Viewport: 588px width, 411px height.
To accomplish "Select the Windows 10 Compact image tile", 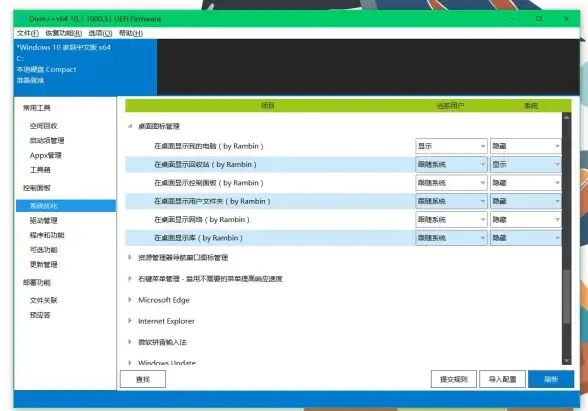I will (85, 67).
